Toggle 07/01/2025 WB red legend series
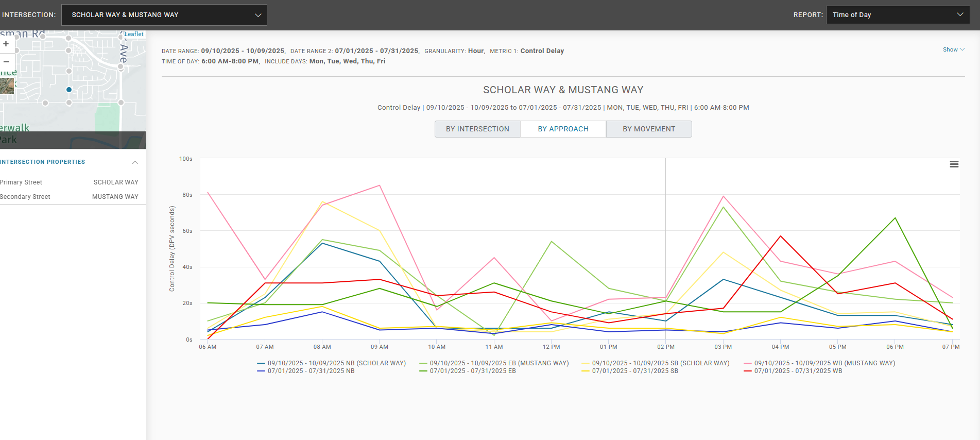 click(x=793, y=371)
